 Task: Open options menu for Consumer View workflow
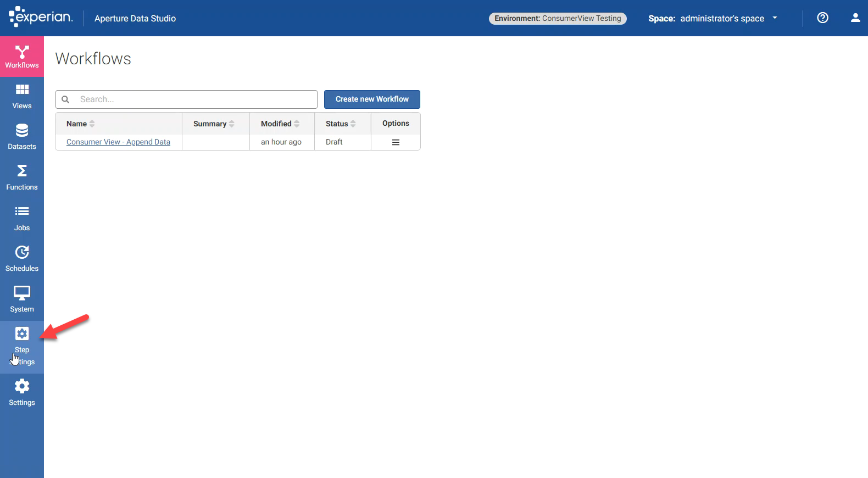396,142
